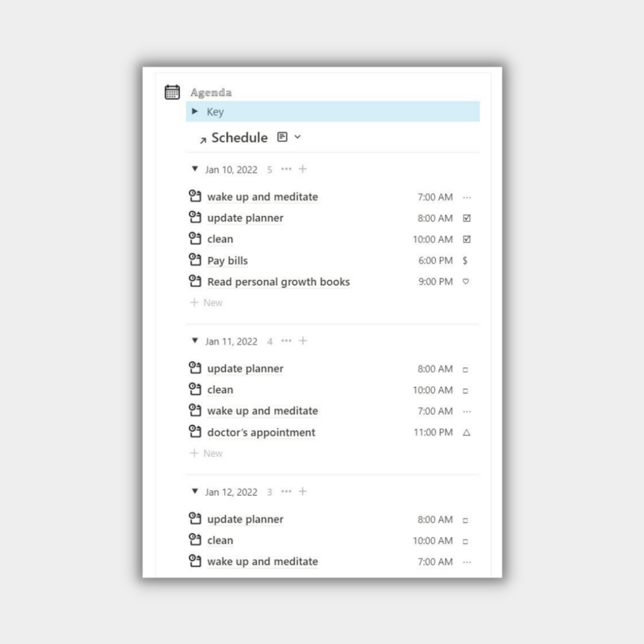Click item count 3 beside Jan 12, 2022
Screen dimensions: 644x644
(269, 492)
